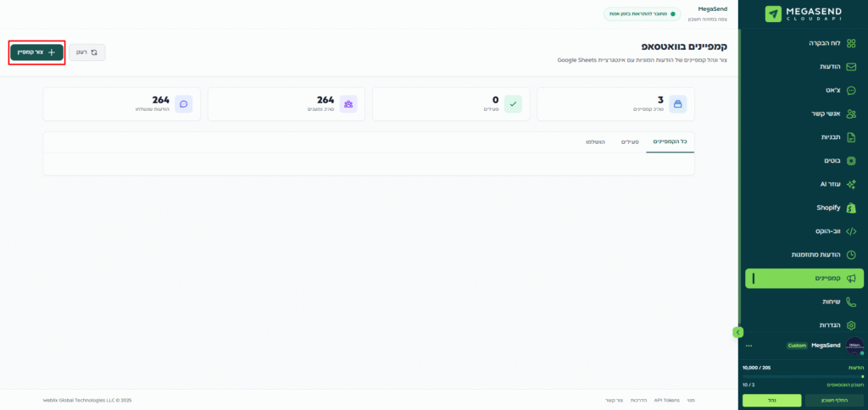
Task: Select the Contacts (אנשי קשר) people icon
Action: click(851, 114)
